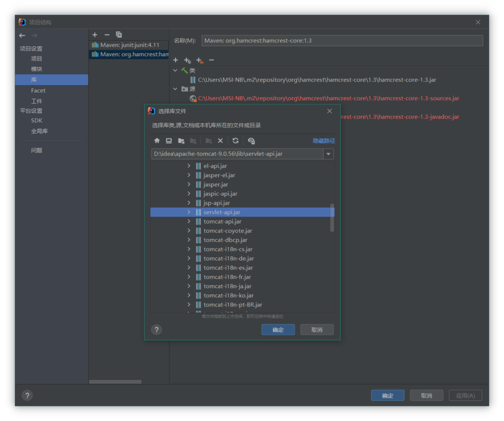Collapse the 源 sources node
The width and height of the screenshot is (504, 421).
[x=175, y=89]
